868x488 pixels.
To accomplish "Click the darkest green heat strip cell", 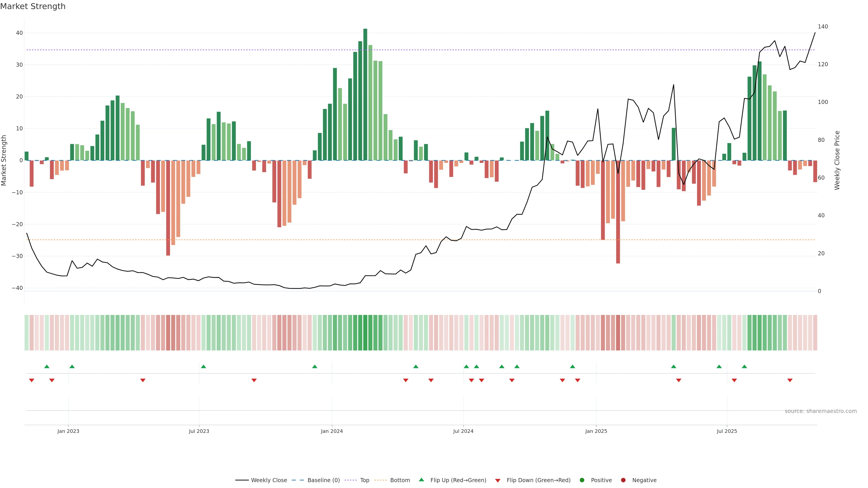I will [365, 333].
